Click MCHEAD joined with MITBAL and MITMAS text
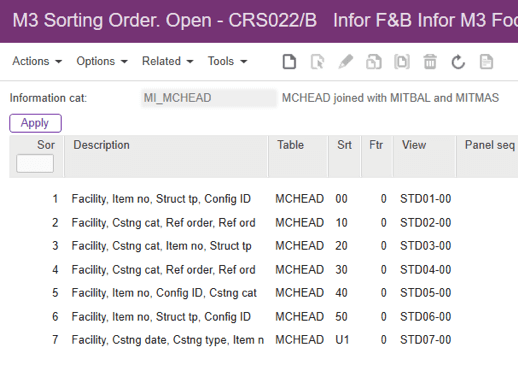This screenshot has height=387, width=518. pyautogui.click(x=390, y=98)
